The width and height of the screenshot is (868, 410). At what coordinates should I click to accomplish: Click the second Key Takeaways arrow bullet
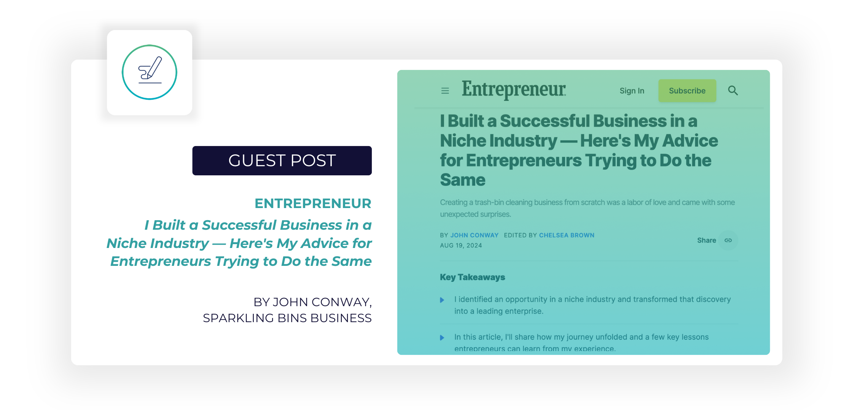[x=442, y=338]
